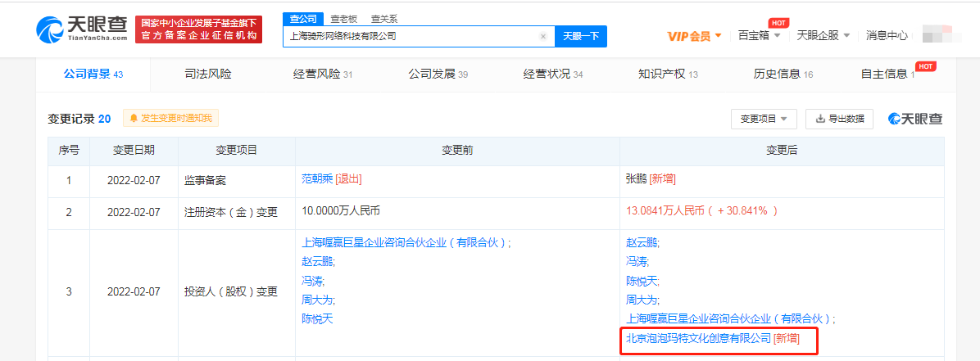This screenshot has width=980, height=361.
Task: Open the 变更项目 filter dropdown
Action: tap(763, 119)
